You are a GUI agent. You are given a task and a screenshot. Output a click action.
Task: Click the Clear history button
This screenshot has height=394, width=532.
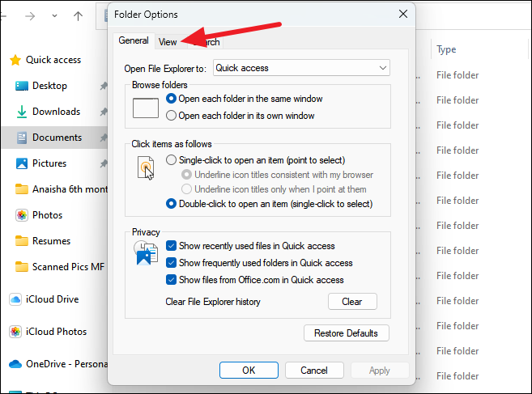(352, 302)
